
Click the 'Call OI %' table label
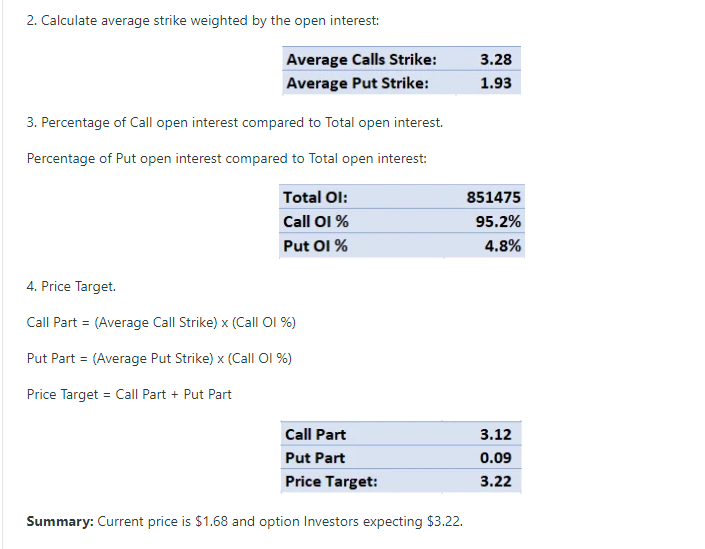point(316,222)
